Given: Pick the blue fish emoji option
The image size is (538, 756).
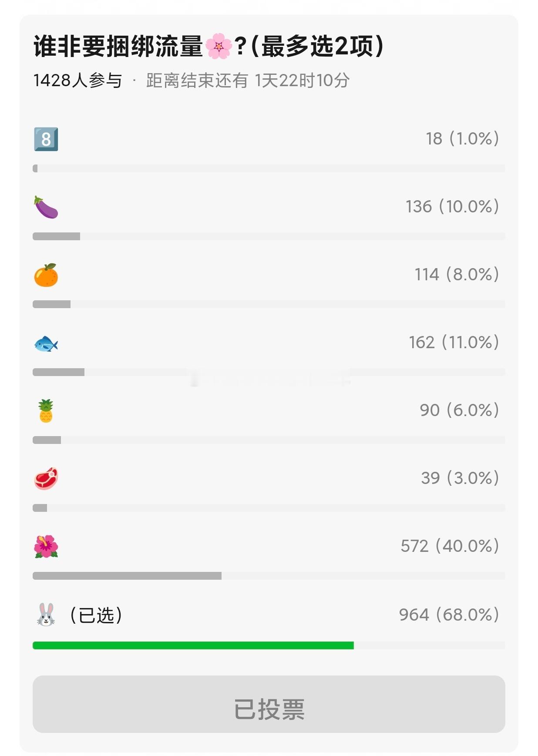Looking at the screenshot, I should click(46, 344).
